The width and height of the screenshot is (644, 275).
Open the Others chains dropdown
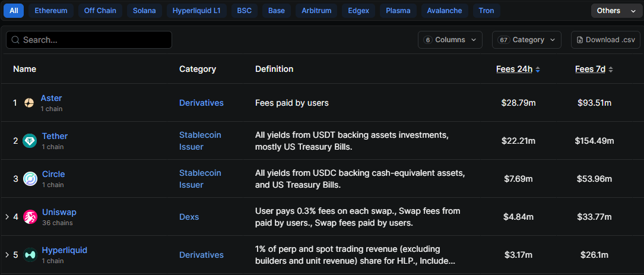[x=616, y=11]
